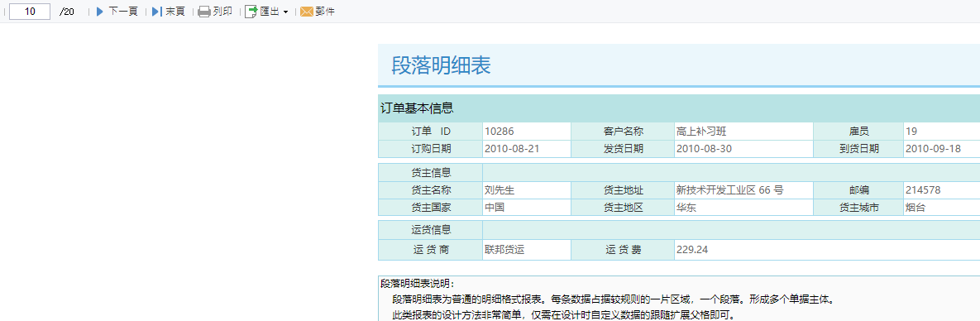
Task: Select freight value 229.24
Action: (x=692, y=250)
